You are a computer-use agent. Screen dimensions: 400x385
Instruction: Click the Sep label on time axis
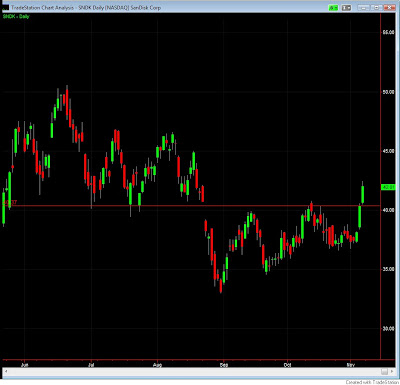[224, 365]
